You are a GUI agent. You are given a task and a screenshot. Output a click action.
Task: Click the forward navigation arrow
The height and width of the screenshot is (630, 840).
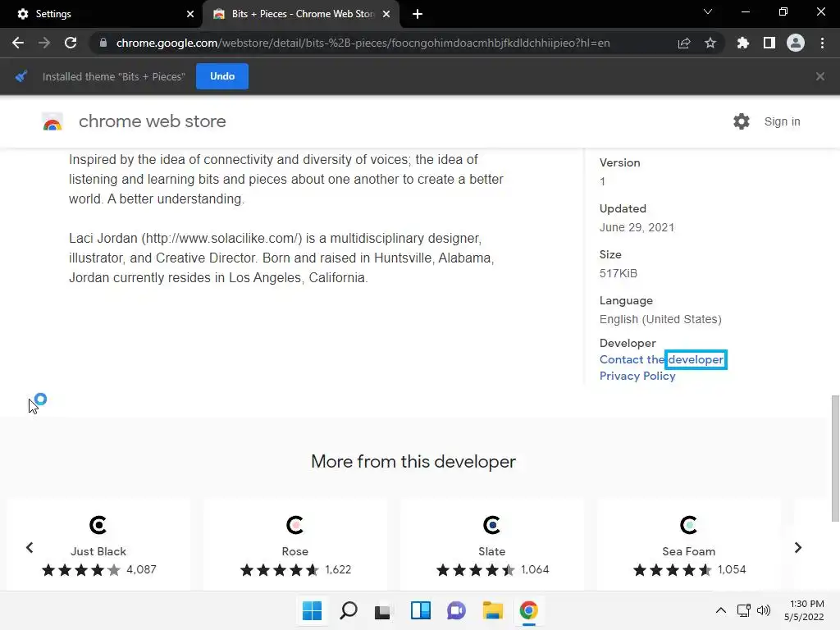pyautogui.click(x=44, y=43)
